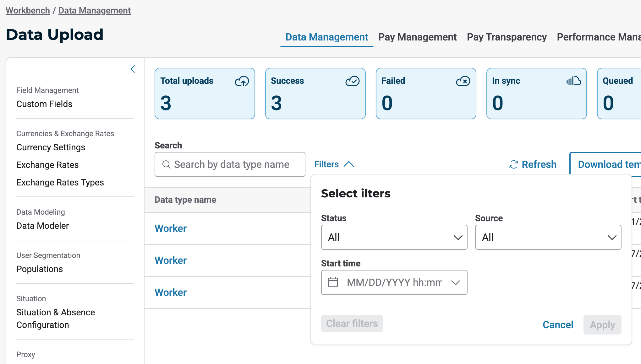Viewport: 641px width, 364px height.
Task: Click the Total uploads cloud upload icon
Action: coord(242,81)
